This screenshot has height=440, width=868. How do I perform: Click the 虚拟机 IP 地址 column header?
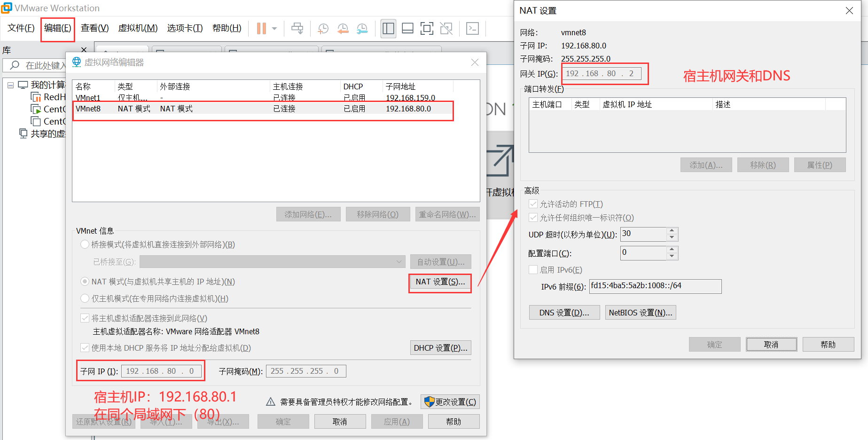coord(656,104)
